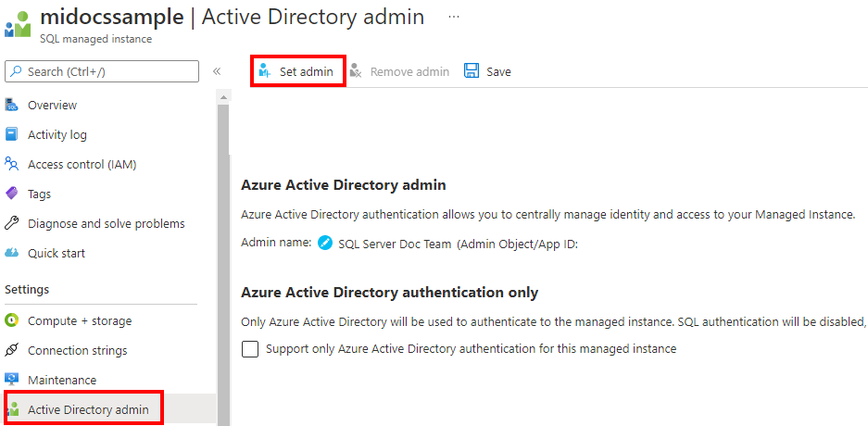Click the Overview SQL icon
868x426 pixels.
12,105
